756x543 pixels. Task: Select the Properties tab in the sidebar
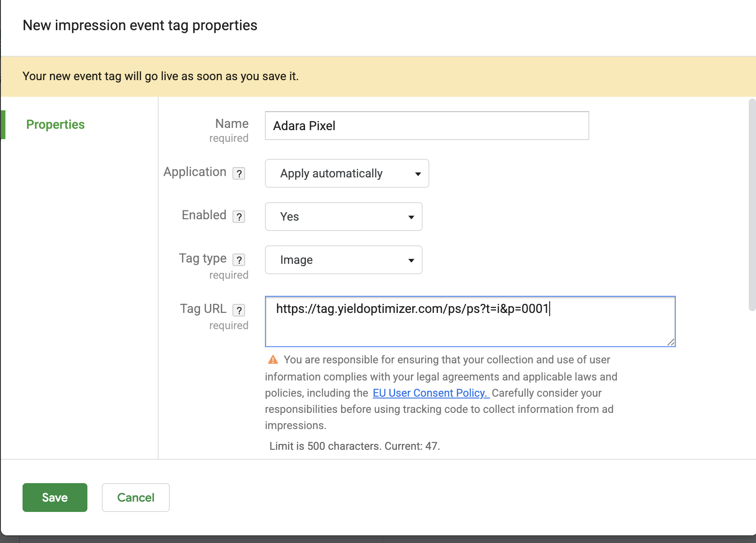(x=55, y=124)
